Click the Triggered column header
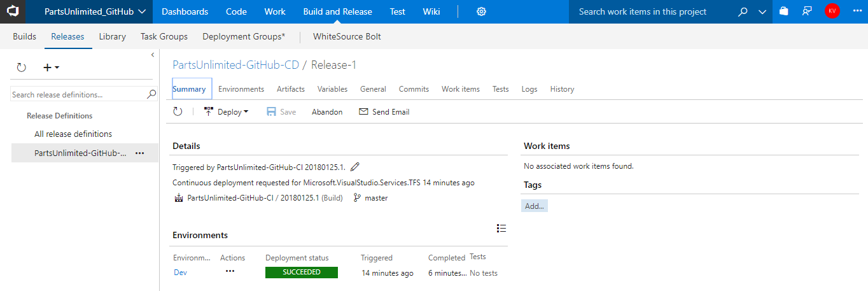The image size is (868, 291). pos(377,258)
